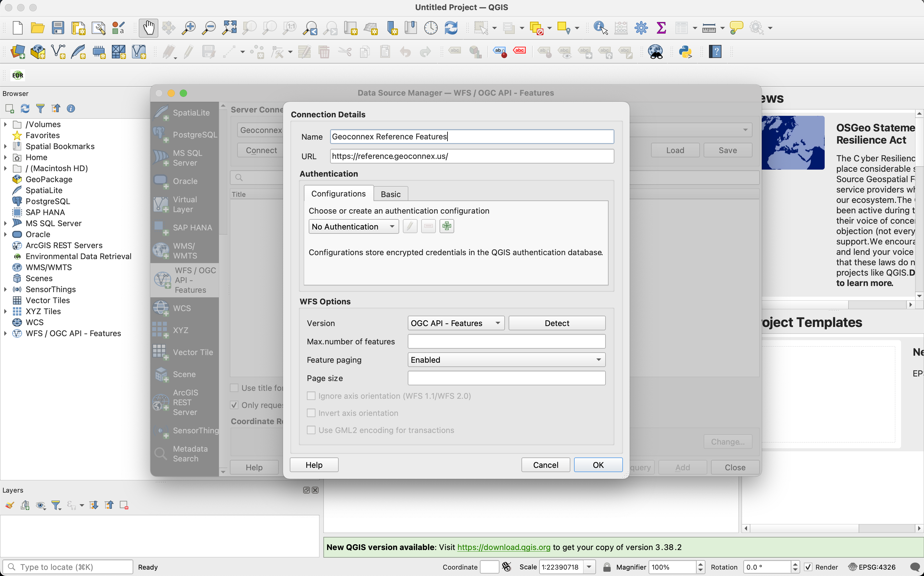Expand the XYZ Tiles tree item
This screenshot has height=576, width=924.
[5, 311]
